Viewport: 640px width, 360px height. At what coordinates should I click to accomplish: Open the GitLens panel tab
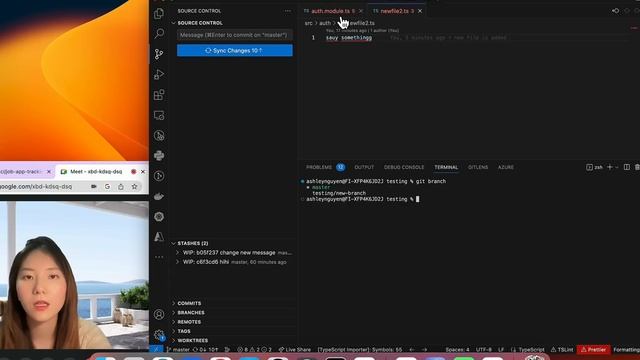tap(478, 167)
